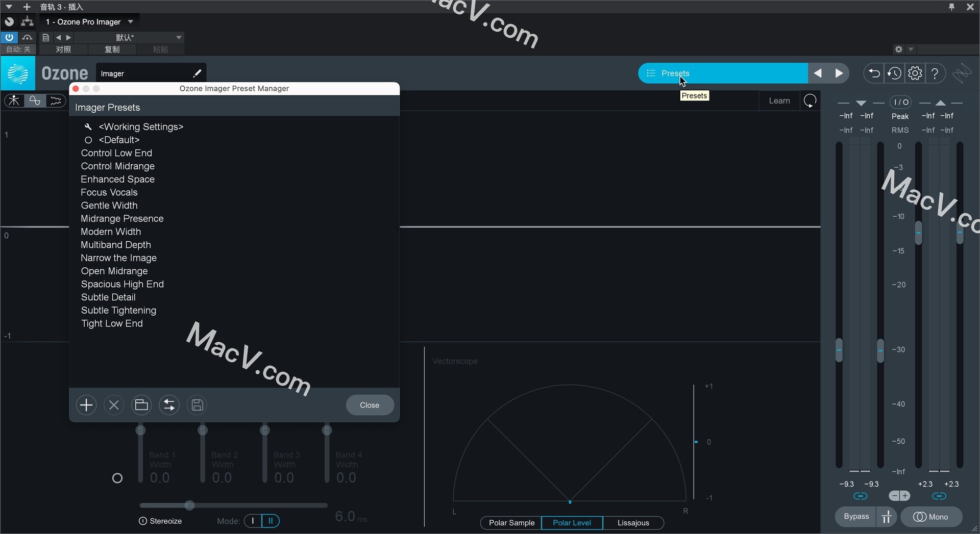
Task: Expand the top-left host menu triangle
Action: pos(9,7)
